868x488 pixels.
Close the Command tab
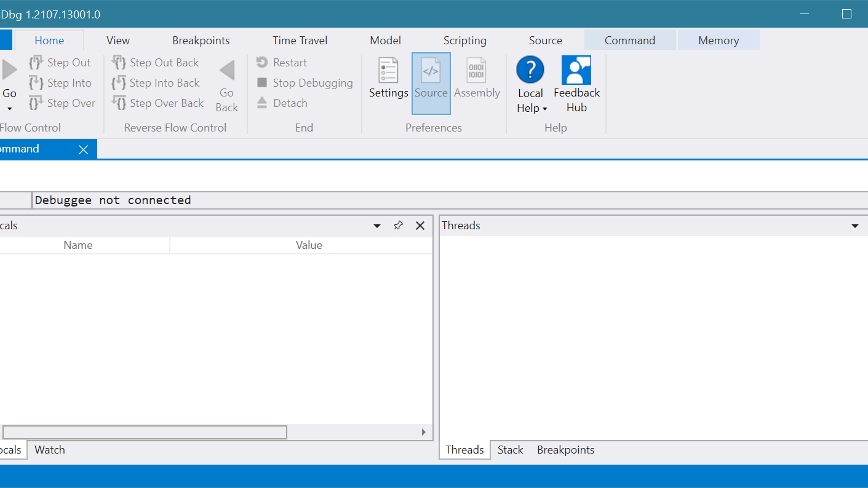pos(84,149)
